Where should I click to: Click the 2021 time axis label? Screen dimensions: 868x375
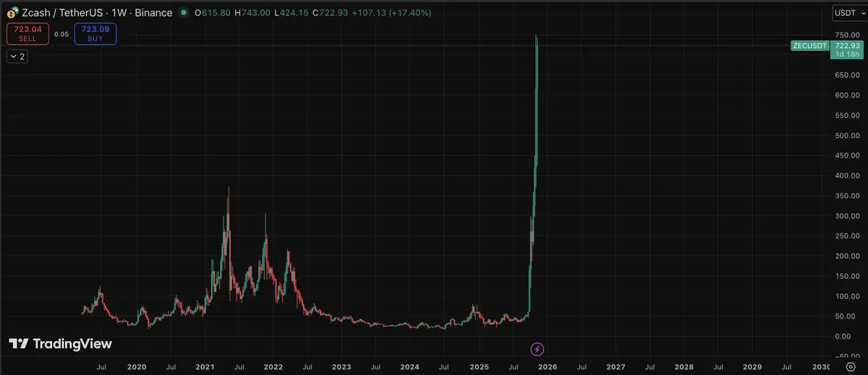tap(205, 367)
